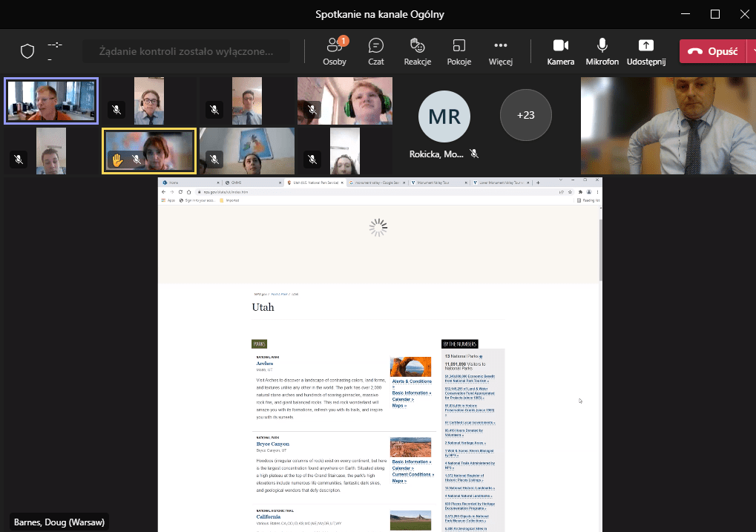This screenshot has width=756, height=532.
Task: Click the raised hand icon on highlighted video
Action: [x=116, y=159]
